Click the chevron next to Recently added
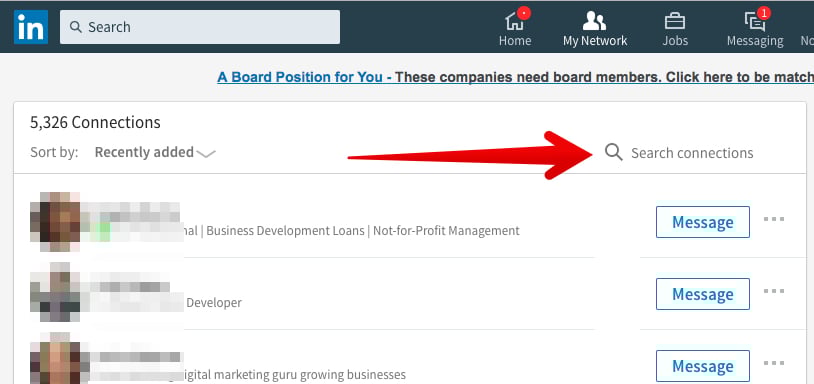Screen dimensions: 814x384 (x=206, y=154)
